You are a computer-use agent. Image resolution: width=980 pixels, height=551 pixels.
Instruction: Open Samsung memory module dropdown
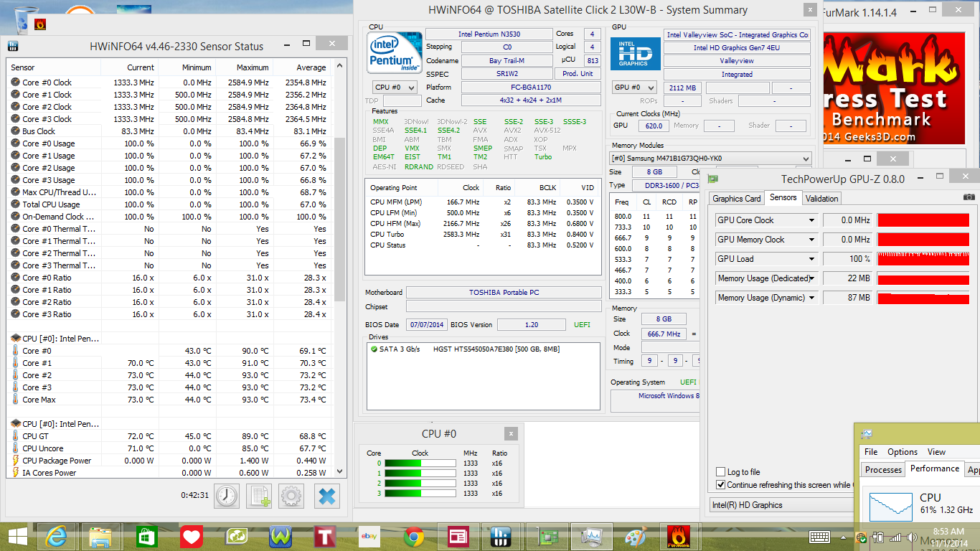[710, 159]
